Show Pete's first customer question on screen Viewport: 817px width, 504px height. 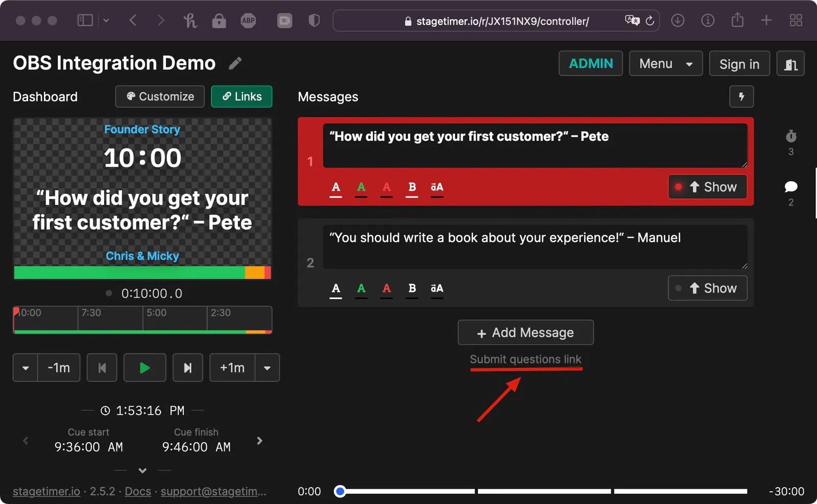[x=707, y=187]
